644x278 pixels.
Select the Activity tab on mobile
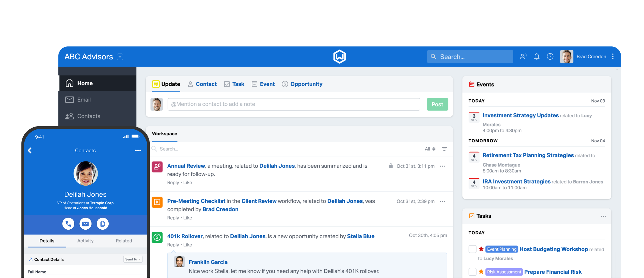[85, 241]
